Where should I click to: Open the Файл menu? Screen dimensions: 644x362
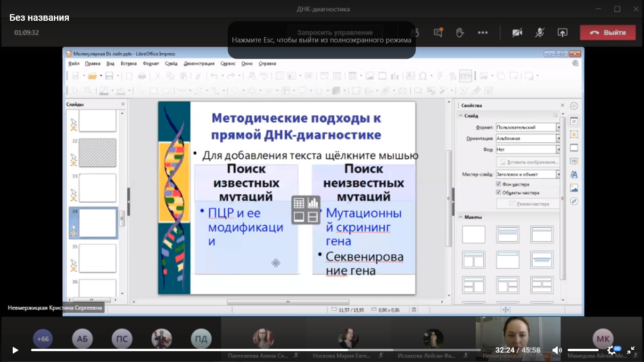pyautogui.click(x=74, y=63)
